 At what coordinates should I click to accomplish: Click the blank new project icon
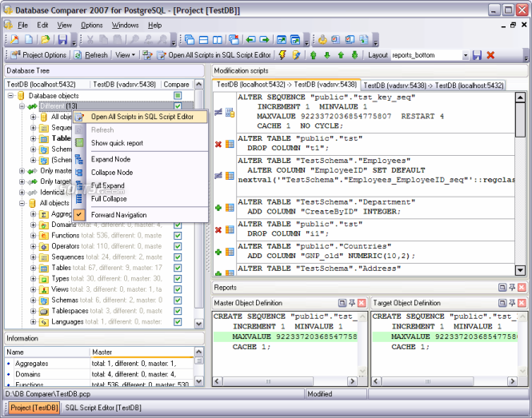pos(29,40)
